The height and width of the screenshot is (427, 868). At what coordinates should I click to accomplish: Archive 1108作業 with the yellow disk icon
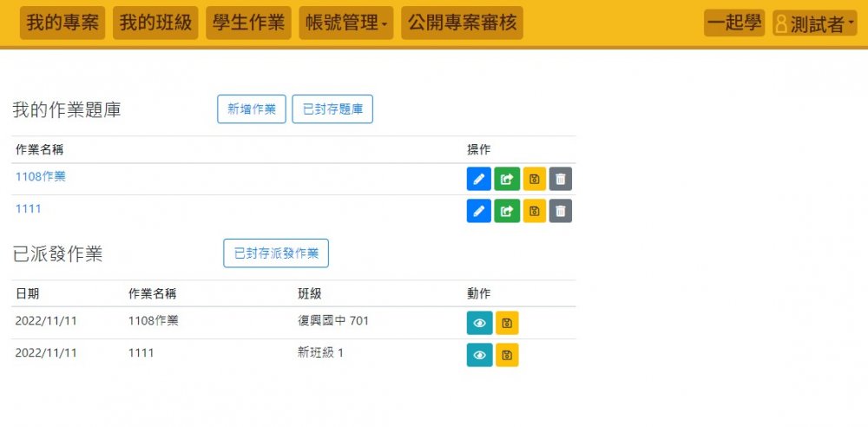[x=534, y=180]
